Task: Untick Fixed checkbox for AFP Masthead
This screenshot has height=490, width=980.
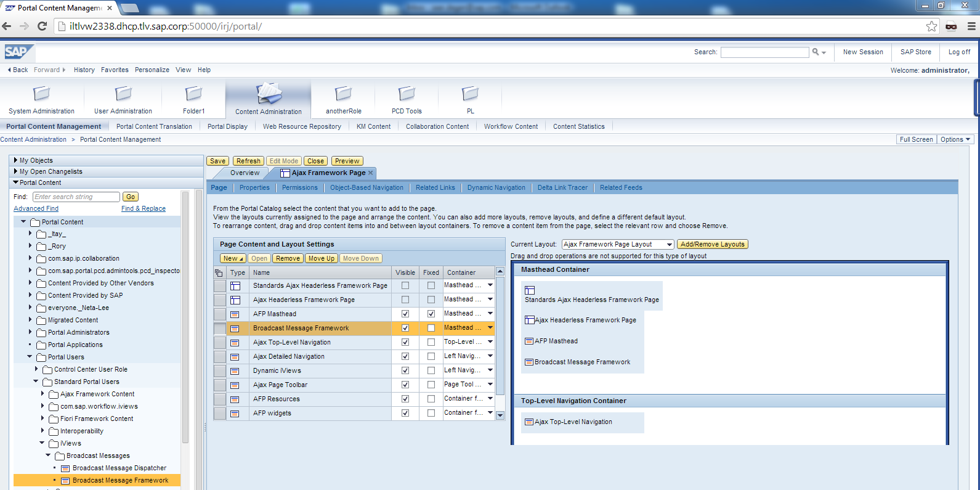Action: [x=431, y=314]
